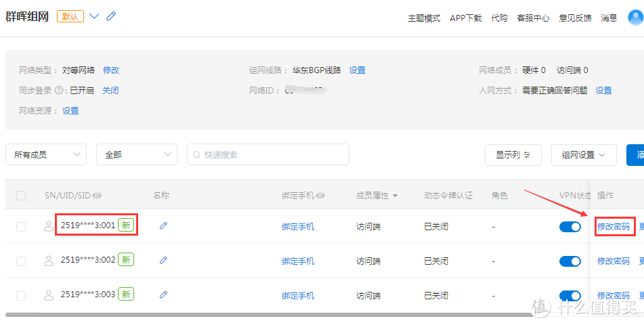Click 访问端 cell in row 2519****3:001
This screenshot has height=325, width=644.
tap(368, 227)
